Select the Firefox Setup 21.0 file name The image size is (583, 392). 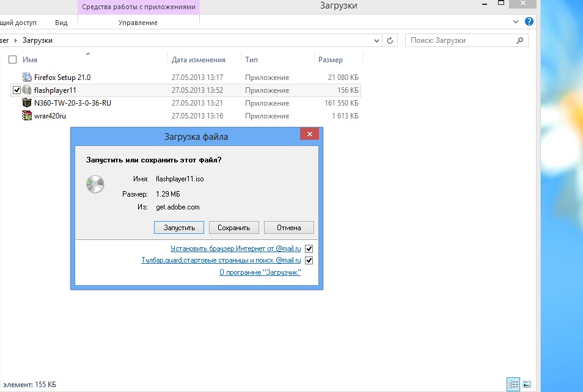(62, 78)
